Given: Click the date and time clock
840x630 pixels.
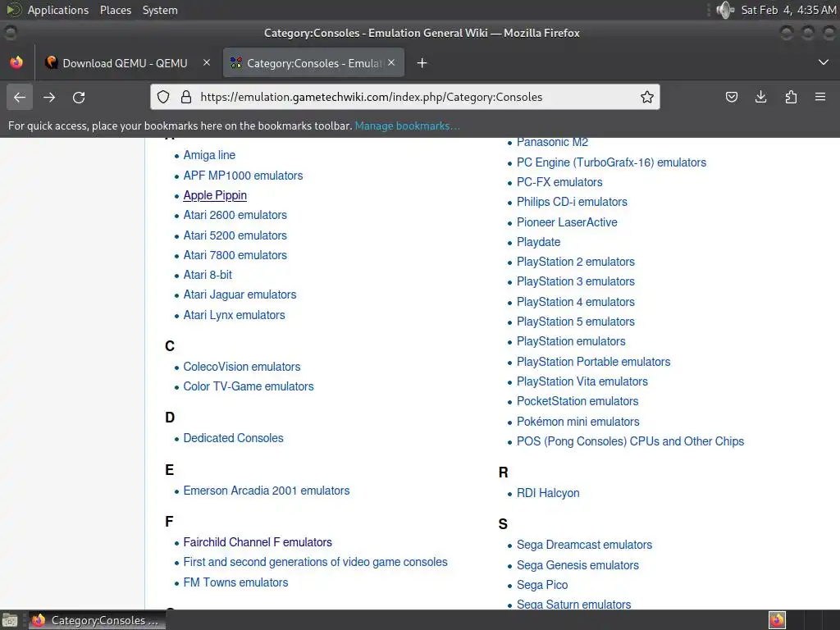Looking at the screenshot, I should [x=788, y=10].
